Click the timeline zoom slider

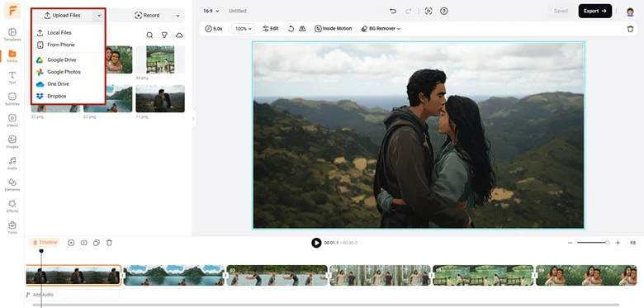(593, 243)
